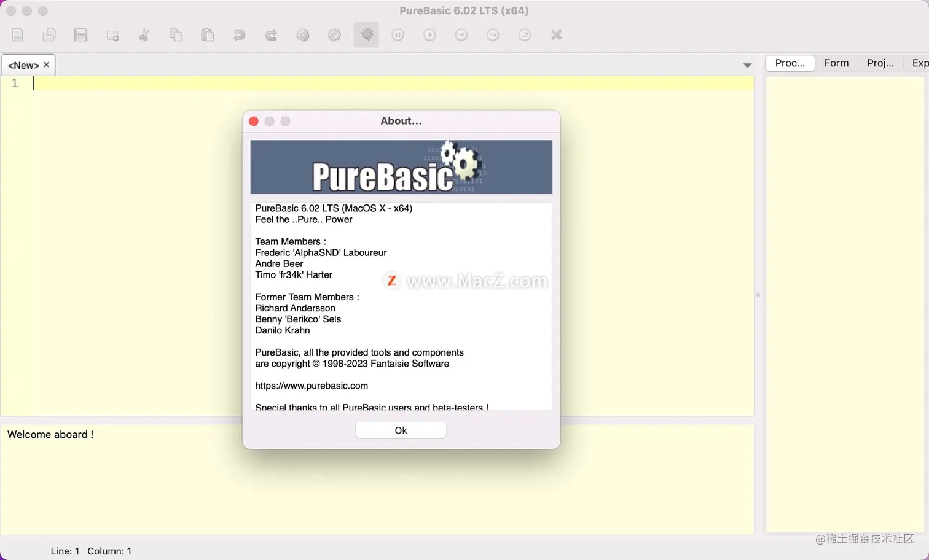Click the Open file toolbar icon
929x560 pixels.
click(x=49, y=35)
